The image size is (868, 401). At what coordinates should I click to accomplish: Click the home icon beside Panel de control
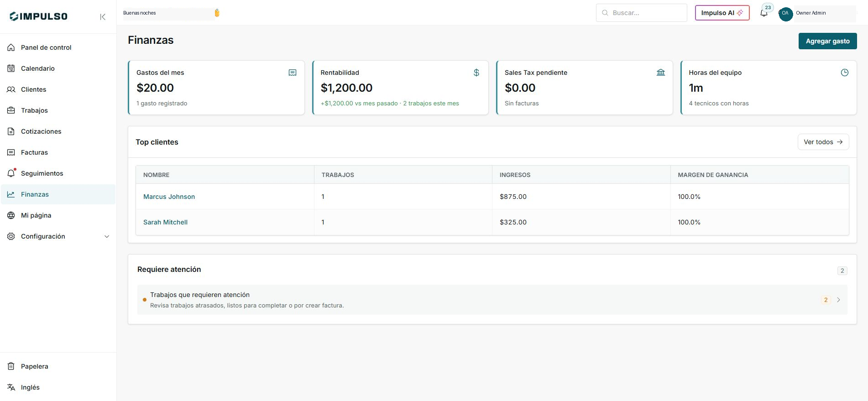(x=11, y=47)
